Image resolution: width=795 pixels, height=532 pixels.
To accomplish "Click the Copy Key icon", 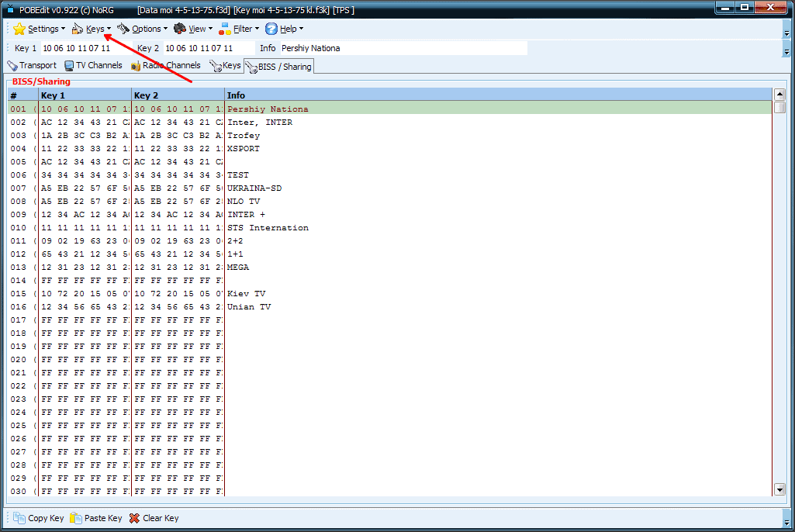I will tap(19, 518).
